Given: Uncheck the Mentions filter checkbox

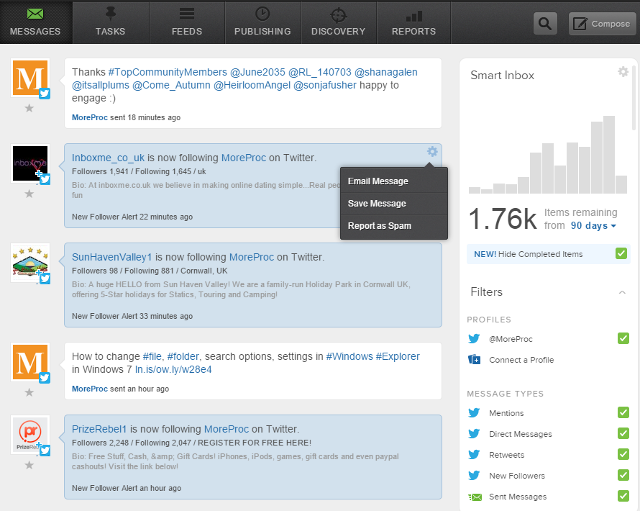Looking at the screenshot, I should pos(623,413).
